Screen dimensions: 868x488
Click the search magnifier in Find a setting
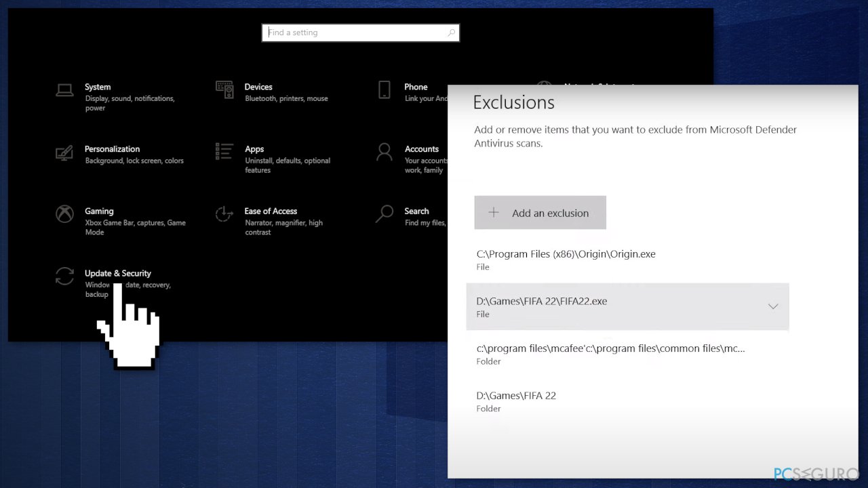pos(452,33)
